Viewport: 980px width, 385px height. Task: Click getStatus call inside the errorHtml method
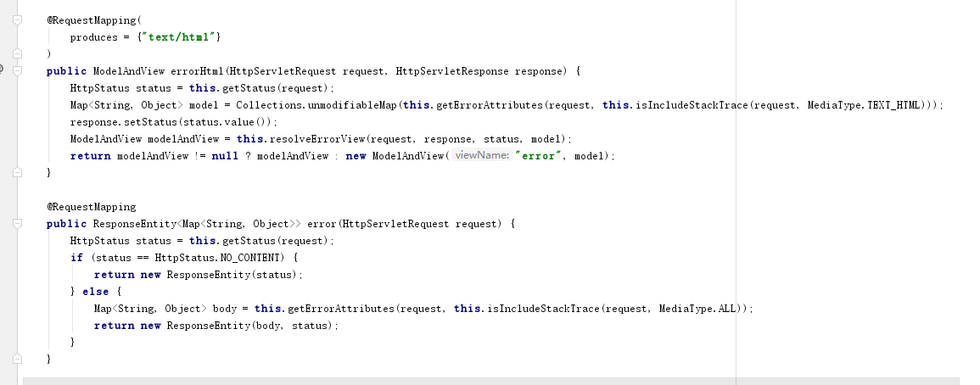(249, 88)
